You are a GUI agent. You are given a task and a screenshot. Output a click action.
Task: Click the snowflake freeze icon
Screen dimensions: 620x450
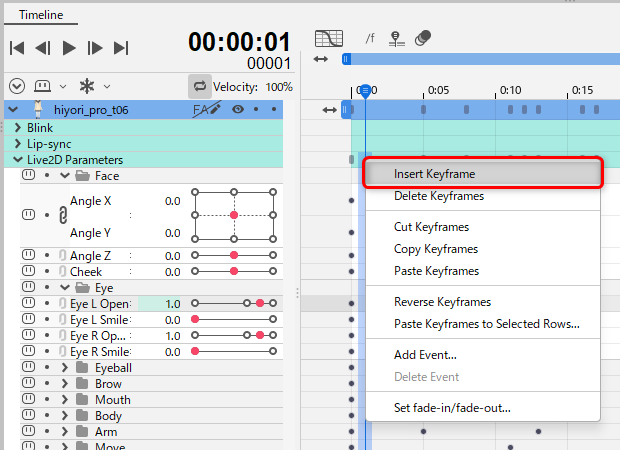click(88, 86)
